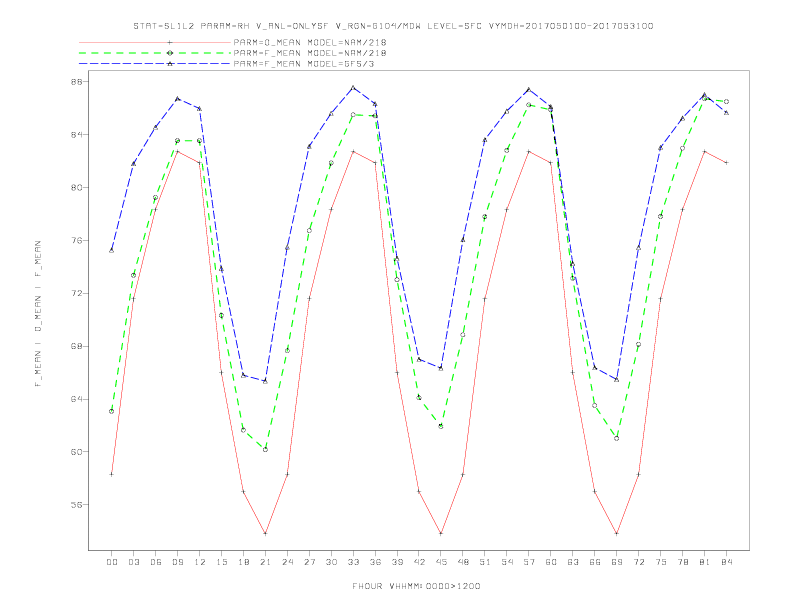Click x-axis tick label 66
The height and width of the screenshot is (612, 792).
(595, 562)
